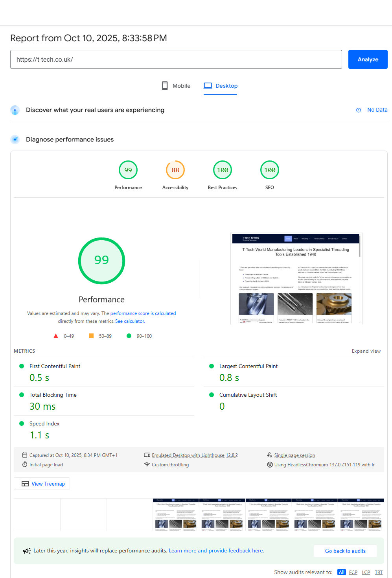392x578 pixels.
Task: Click the Mobile phone icon
Action: [x=165, y=86]
